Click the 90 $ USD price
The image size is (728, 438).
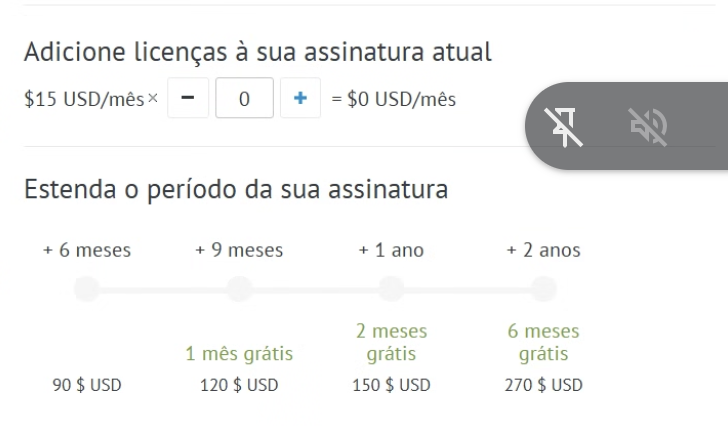tap(87, 385)
